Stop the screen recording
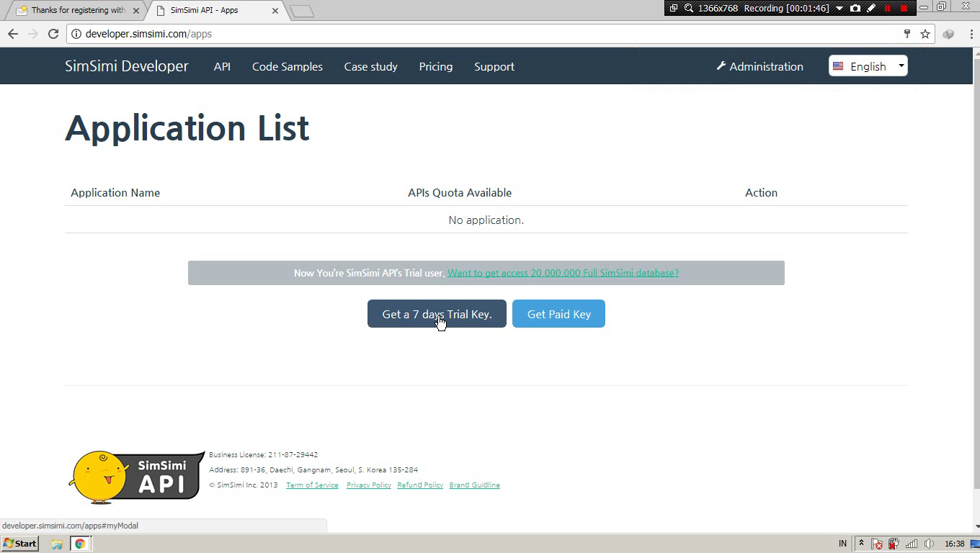The height and width of the screenshot is (553, 980). pyautogui.click(x=904, y=8)
